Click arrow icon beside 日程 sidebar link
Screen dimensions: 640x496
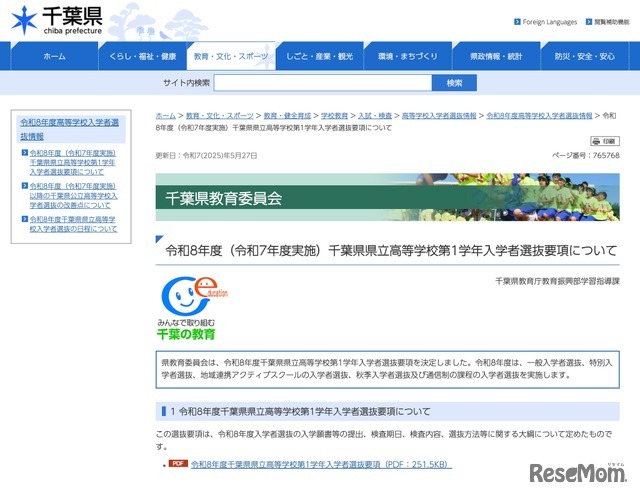click(x=24, y=219)
